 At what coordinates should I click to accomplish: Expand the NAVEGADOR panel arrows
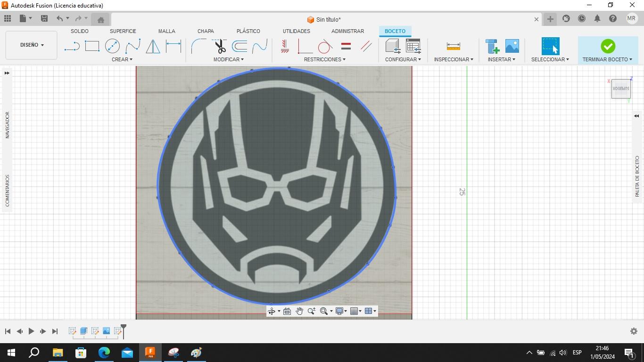tap(7, 73)
